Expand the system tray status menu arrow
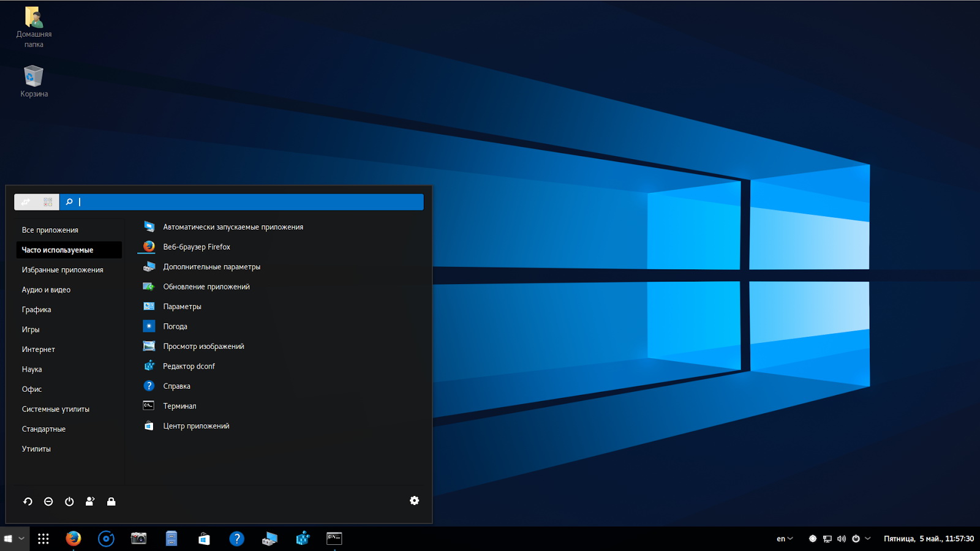The image size is (980, 551). point(867,539)
